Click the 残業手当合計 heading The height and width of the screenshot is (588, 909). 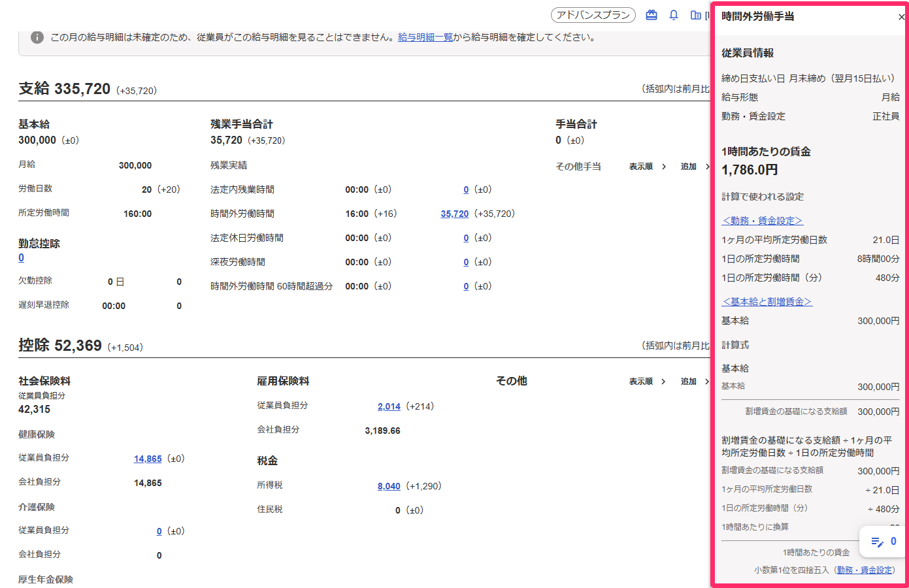(x=242, y=124)
